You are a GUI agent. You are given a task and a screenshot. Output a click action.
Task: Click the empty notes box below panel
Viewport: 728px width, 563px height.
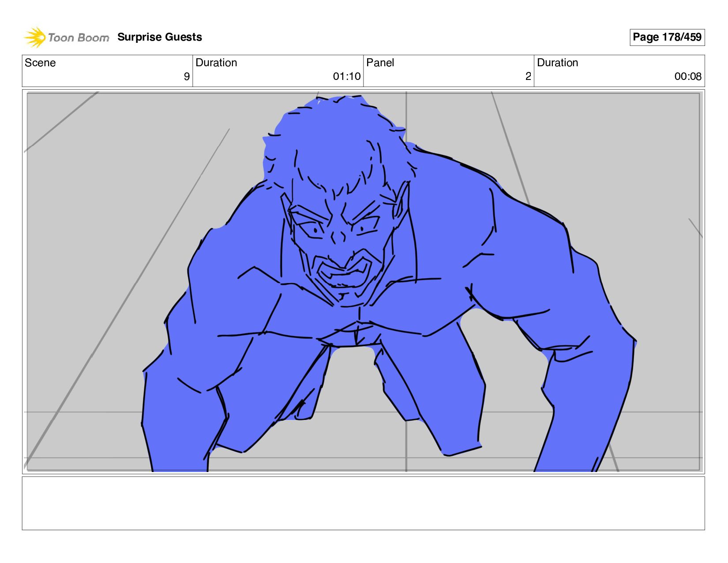tap(363, 503)
